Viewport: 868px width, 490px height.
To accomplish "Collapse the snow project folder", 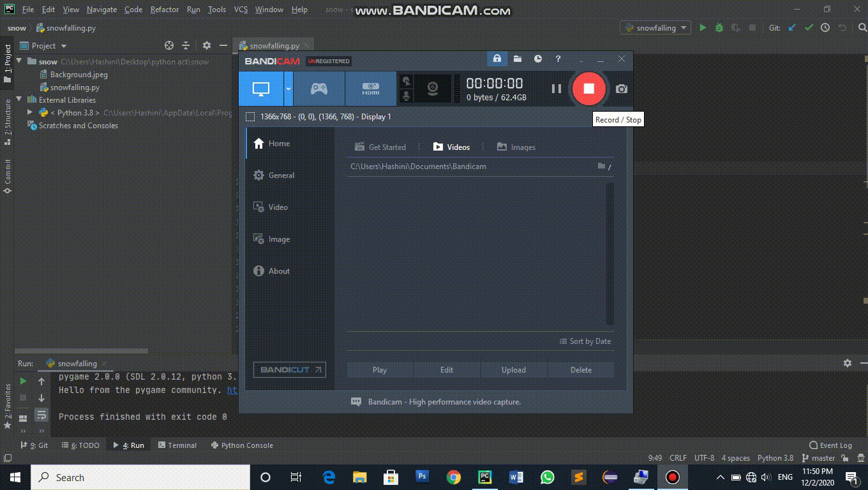I will point(19,62).
